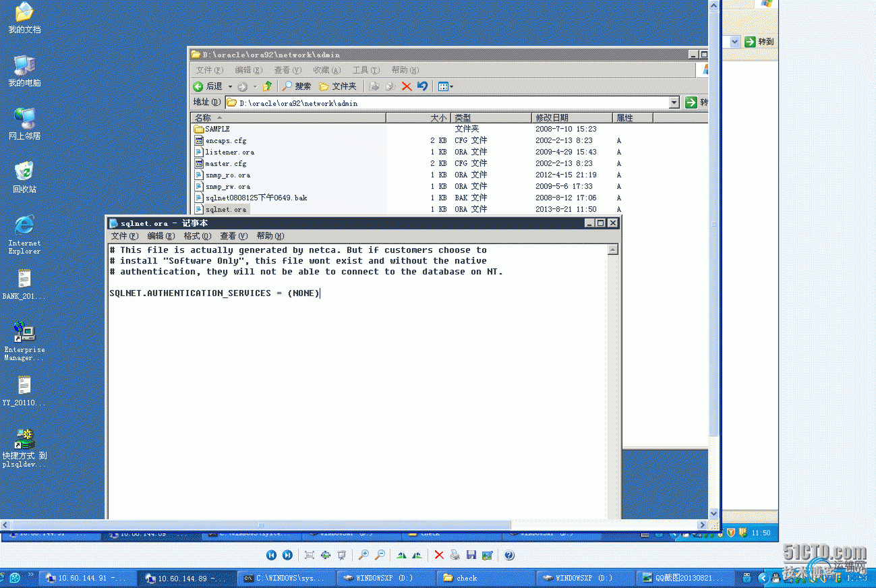This screenshot has width=876, height=588.
Task: Click the remote desktop horizontal scrollbar thumb
Action: point(260,525)
